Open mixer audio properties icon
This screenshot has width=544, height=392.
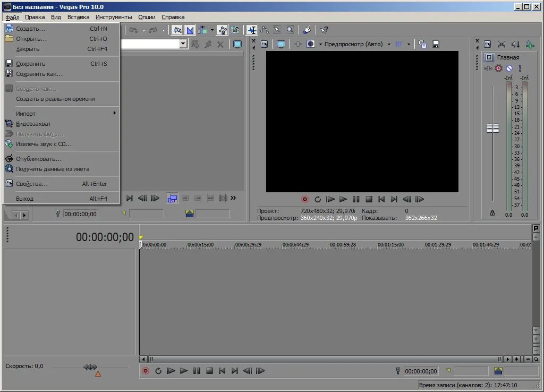pos(488,45)
